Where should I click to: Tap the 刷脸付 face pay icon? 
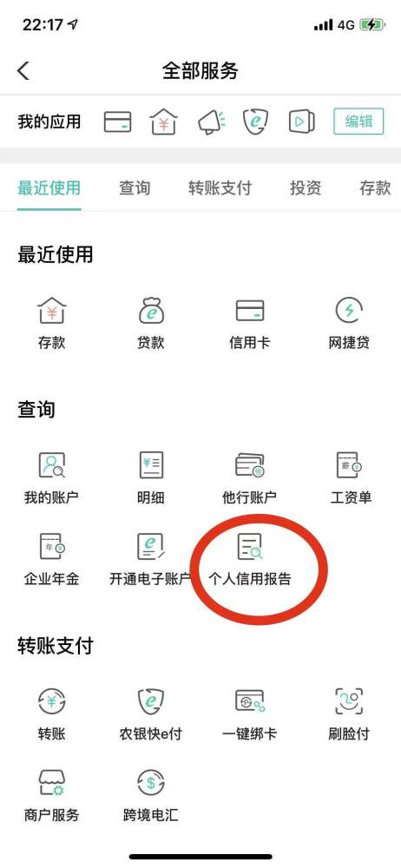[x=349, y=701]
